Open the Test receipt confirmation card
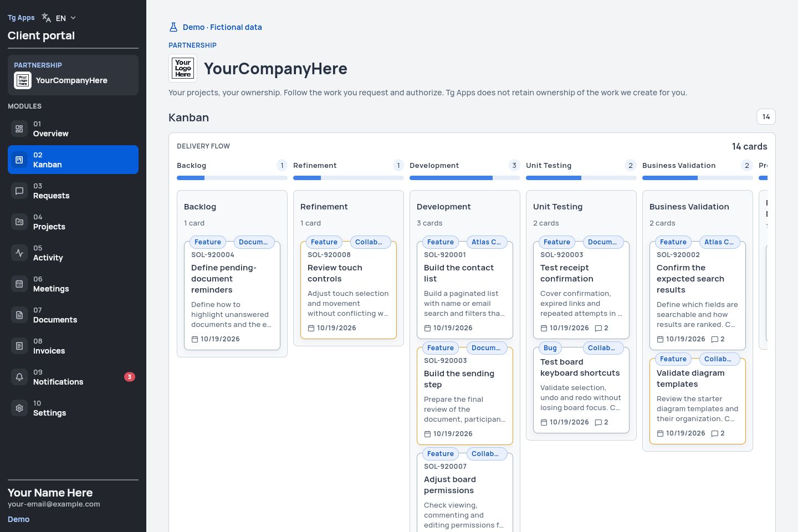Image resolution: width=798 pixels, height=532 pixels. point(581,290)
